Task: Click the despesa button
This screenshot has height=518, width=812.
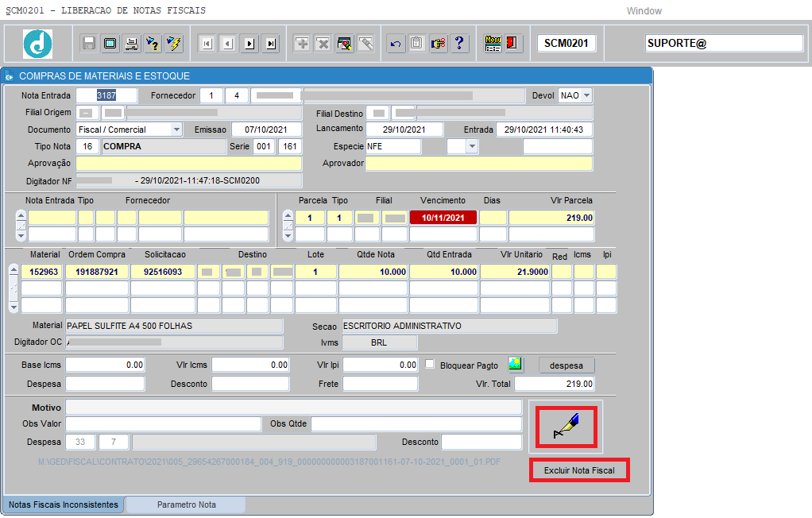Action: tap(566, 365)
